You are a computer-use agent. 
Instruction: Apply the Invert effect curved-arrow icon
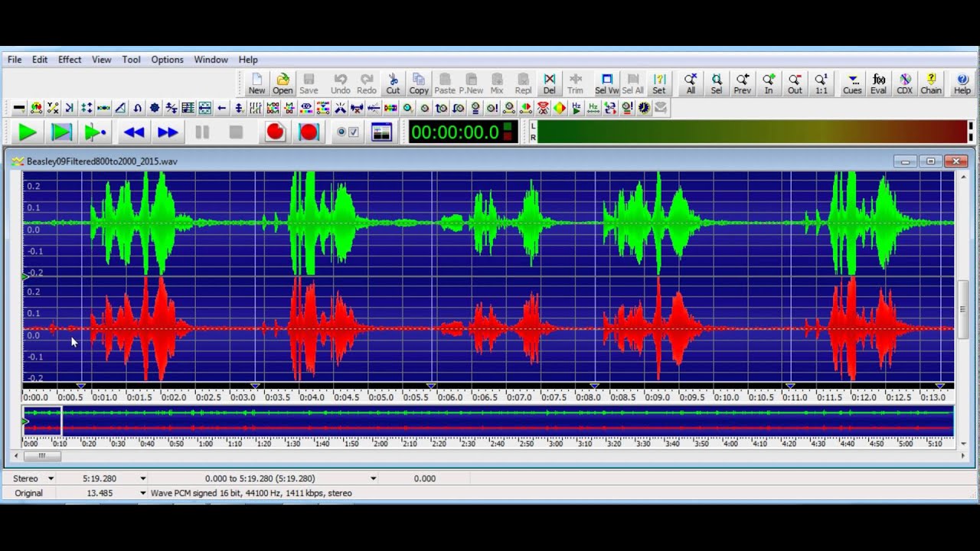[x=137, y=109]
